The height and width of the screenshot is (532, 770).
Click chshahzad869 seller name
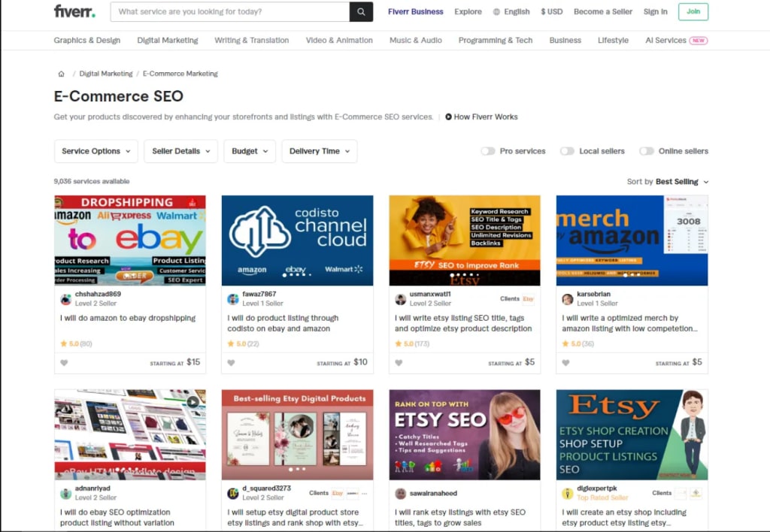(x=98, y=294)
